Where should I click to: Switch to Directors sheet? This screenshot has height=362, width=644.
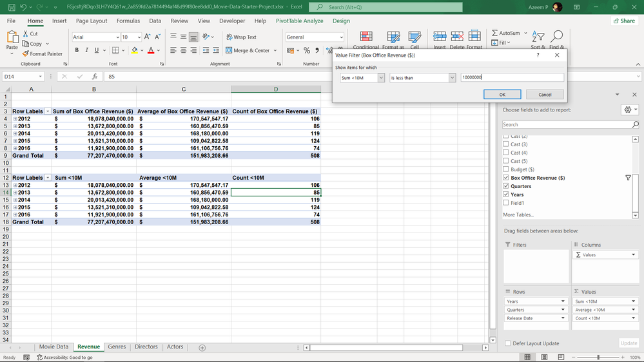(146, 347)
